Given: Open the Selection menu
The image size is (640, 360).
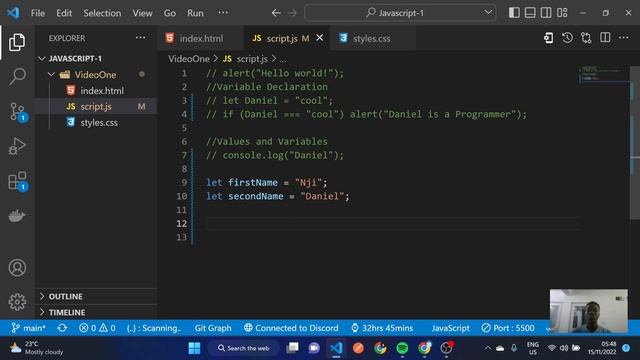Looking at the screenshot, I should 102,13.
